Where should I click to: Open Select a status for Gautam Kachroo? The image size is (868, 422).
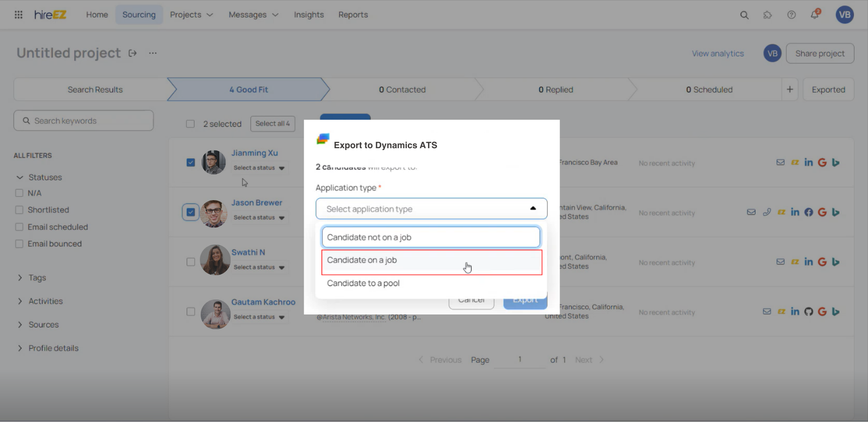click(x=259, y=317)
